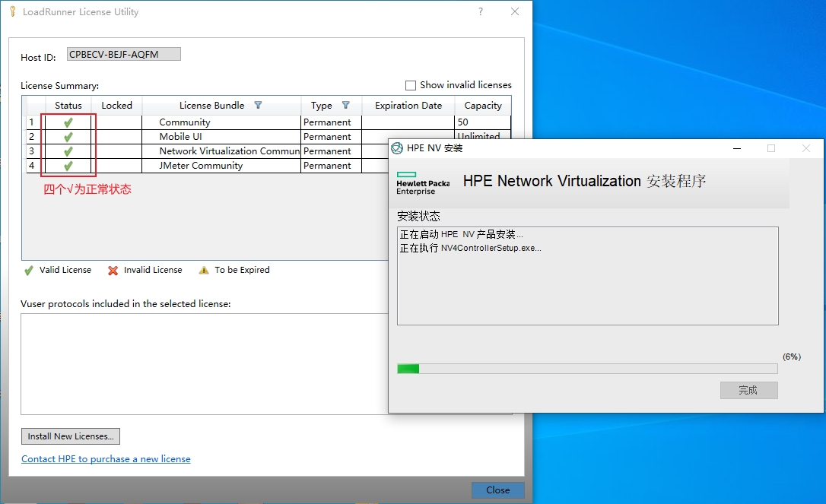Click inside the Vuser protocols list box
This screenshot has height=504, width=826.
[205, 364]
